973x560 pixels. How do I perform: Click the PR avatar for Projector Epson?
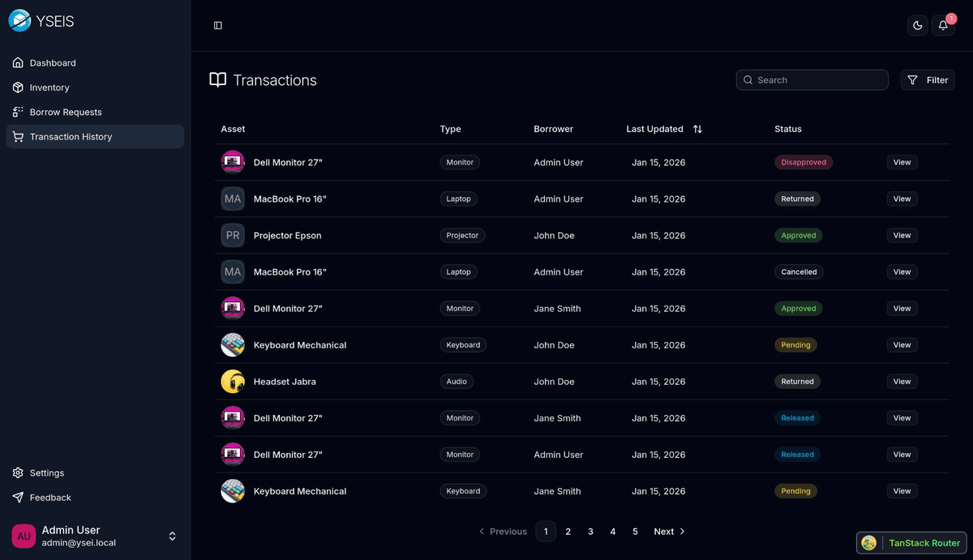point(233,236)
